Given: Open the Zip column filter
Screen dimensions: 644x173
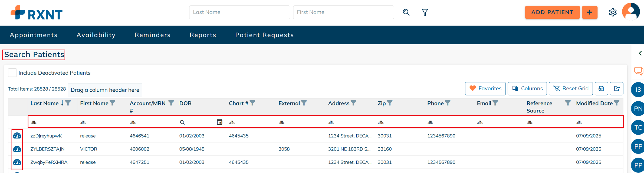Looking at the screenshot, I should 390,103.
